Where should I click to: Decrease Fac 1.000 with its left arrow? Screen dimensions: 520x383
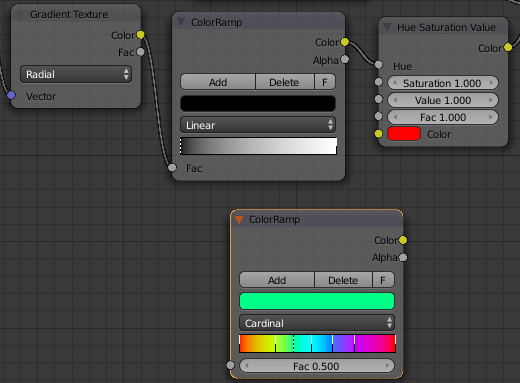point(395,117)
